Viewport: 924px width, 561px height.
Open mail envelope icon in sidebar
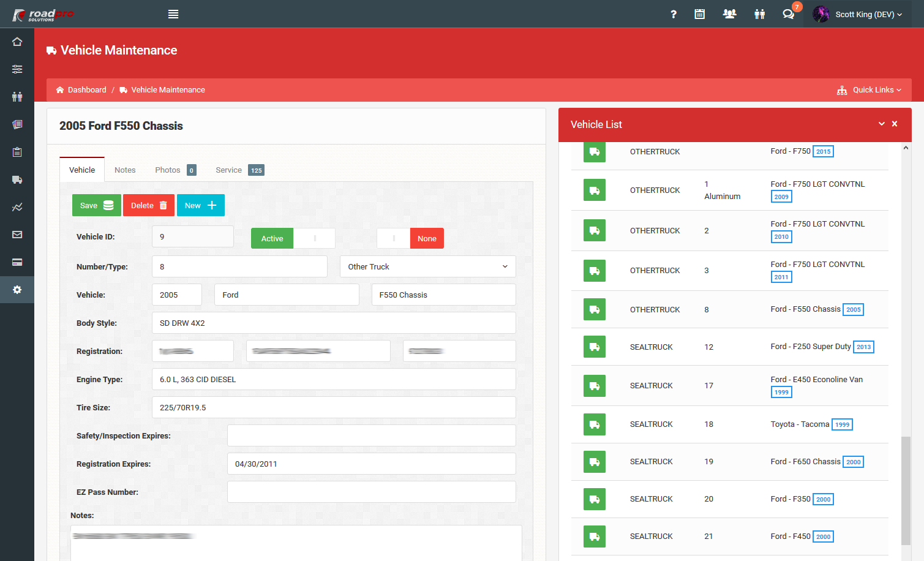pos(17,235)
